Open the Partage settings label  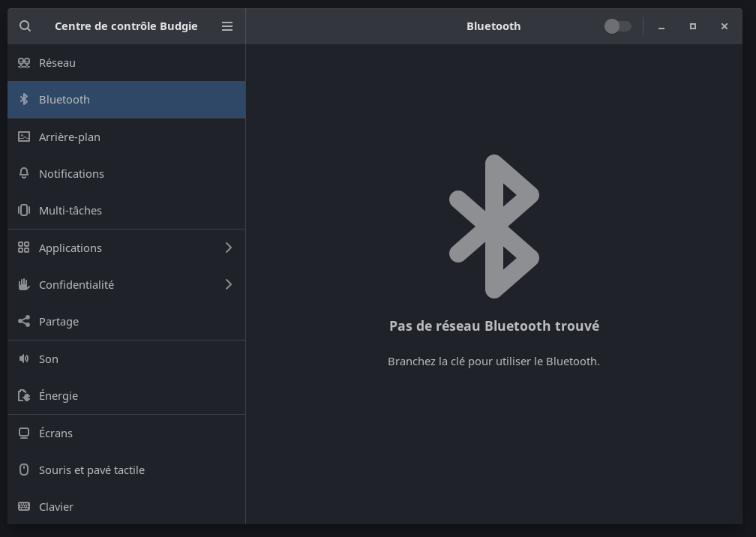58,322
